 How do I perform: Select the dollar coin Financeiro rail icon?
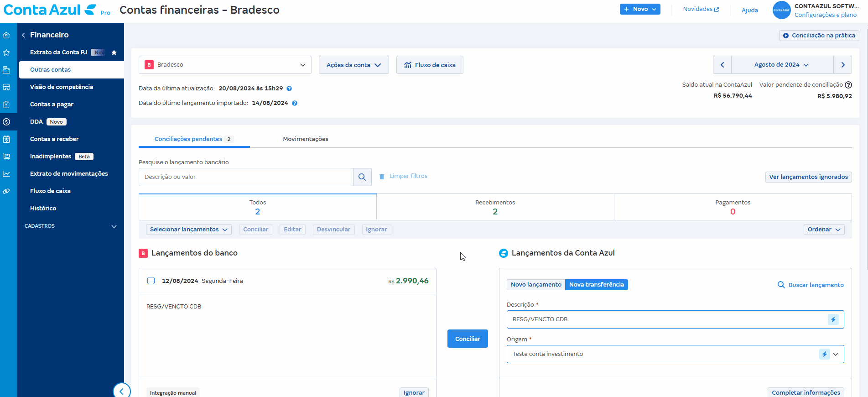click(6, 122)
